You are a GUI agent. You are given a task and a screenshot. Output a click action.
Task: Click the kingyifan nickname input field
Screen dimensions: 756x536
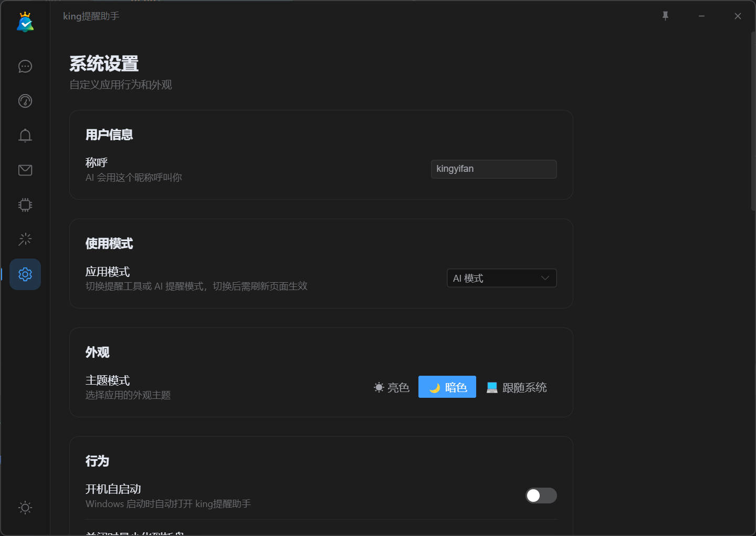click(493, 169)
